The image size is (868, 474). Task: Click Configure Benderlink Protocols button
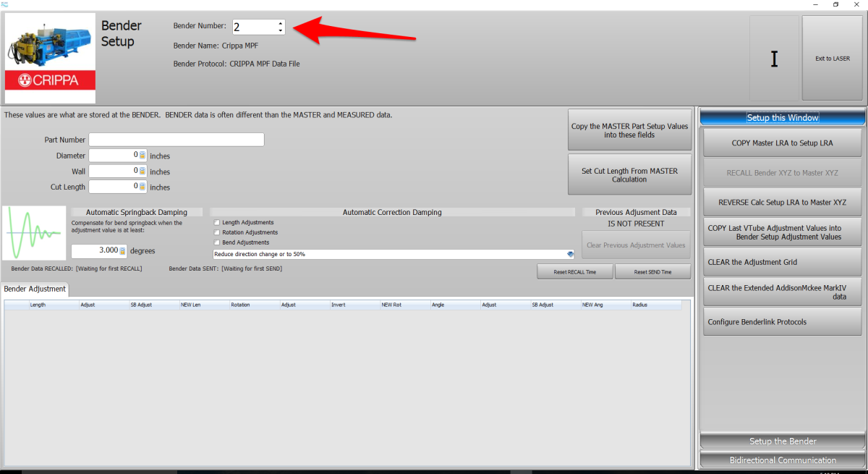pyautogui.click(x=783, y=322)
